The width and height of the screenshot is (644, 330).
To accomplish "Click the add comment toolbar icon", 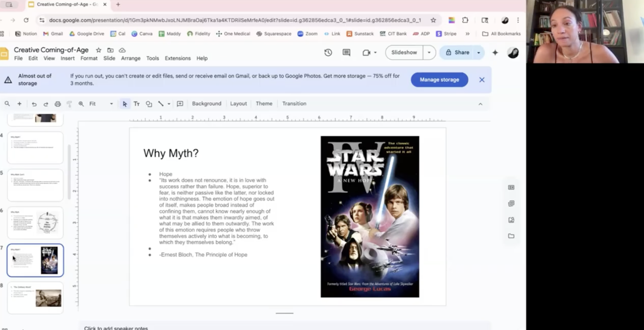I will tap(180, 104).
